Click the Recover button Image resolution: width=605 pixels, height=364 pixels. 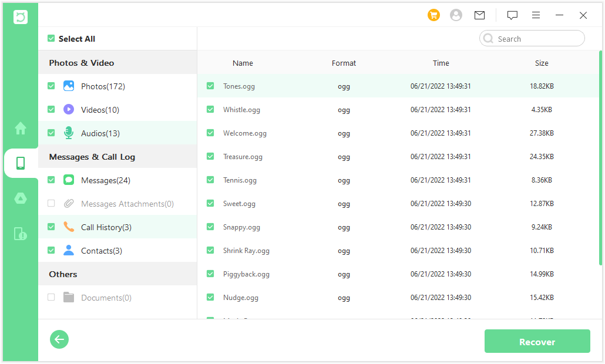(537, 342)
